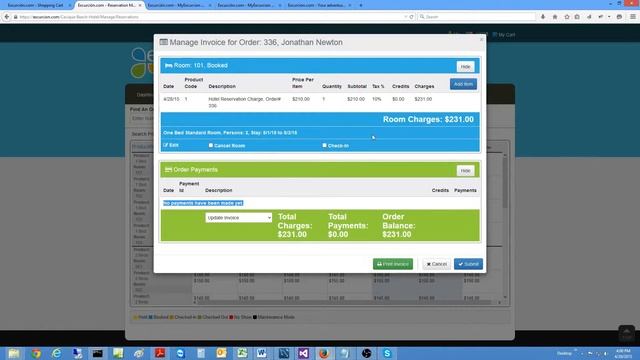Open Outlook from the taskbar
The height and width of the screenshot is (360, 640).
click(221, 353)
